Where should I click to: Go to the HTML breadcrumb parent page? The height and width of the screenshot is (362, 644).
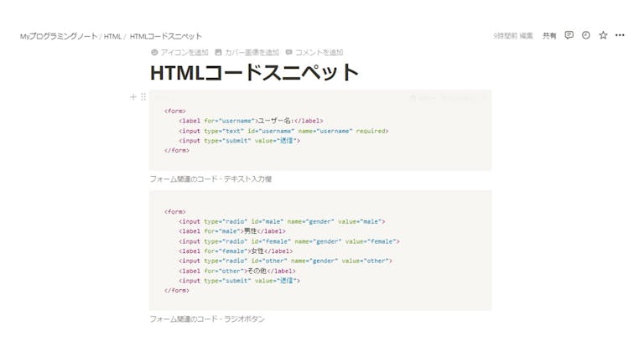pos(112,36)
